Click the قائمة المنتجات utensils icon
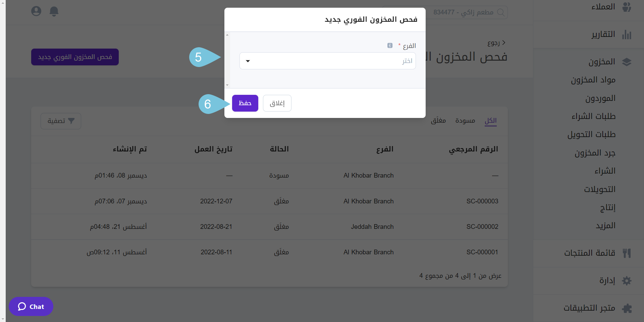 (x=627, y=253)
